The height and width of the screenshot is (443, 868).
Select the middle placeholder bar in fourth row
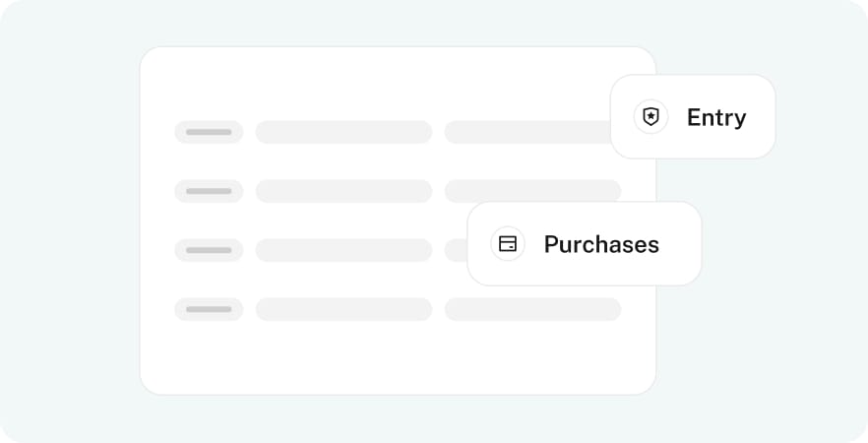coord(343,309)
